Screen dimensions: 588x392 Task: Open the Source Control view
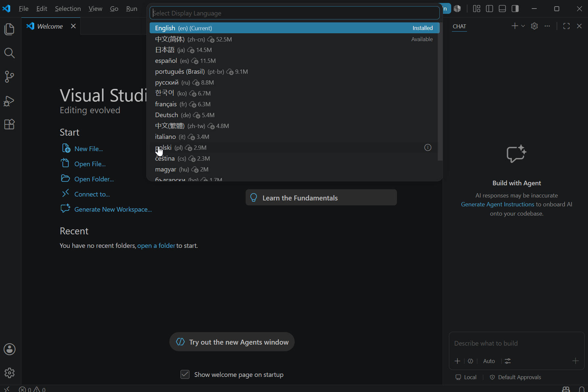pos(10,77)
